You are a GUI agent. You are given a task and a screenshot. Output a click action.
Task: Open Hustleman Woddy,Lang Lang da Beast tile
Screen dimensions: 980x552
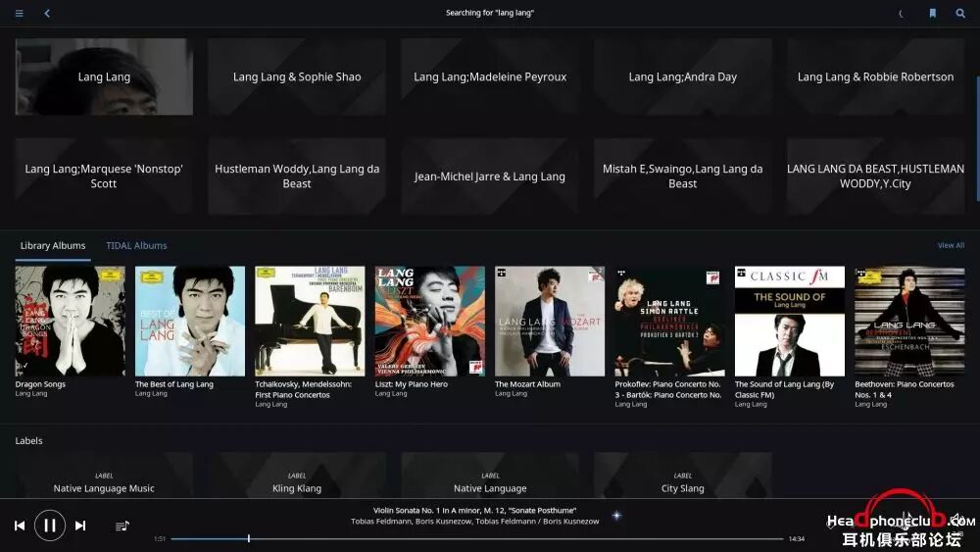297,176
